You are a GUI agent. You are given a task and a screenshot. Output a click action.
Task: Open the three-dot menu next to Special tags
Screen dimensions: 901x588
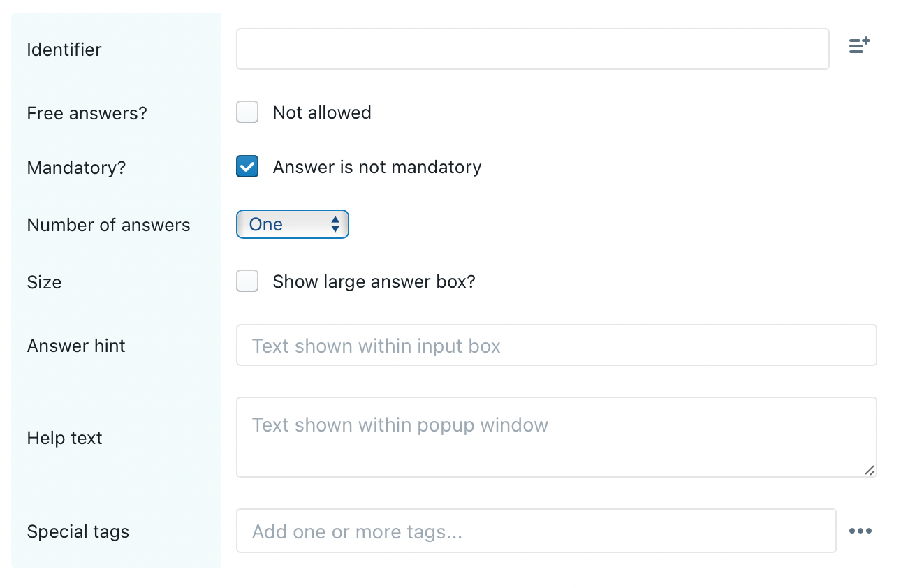point(860,531)
